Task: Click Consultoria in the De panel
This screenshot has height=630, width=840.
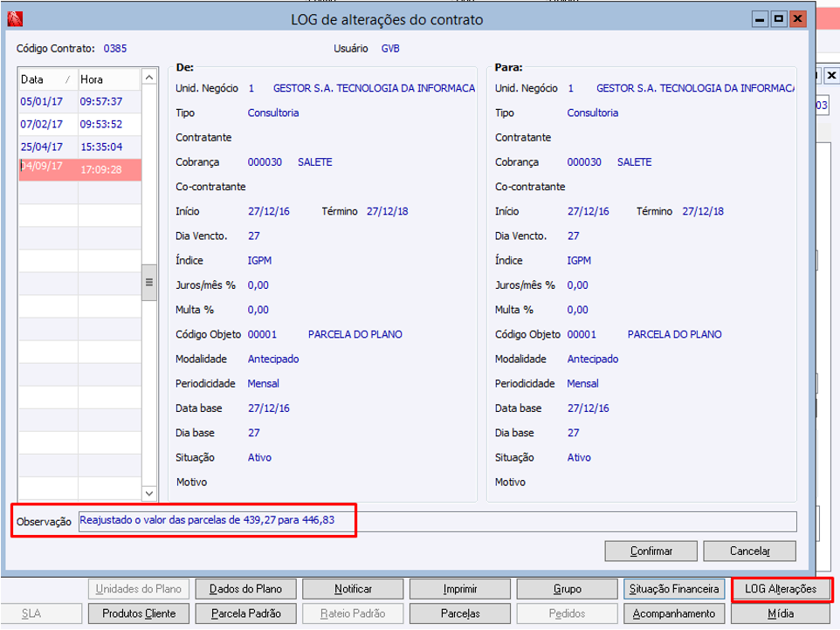Action: [273, 113]
